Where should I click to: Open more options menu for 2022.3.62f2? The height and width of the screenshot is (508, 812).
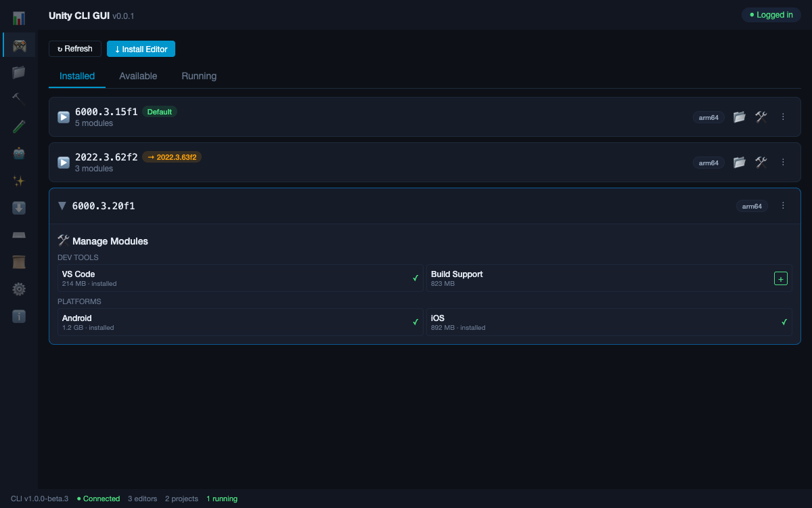pos(783,163)
